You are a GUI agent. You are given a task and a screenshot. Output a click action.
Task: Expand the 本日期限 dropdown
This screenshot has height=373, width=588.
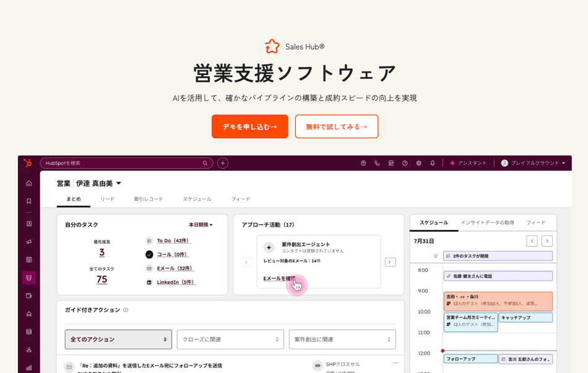pyautogui.click(x=201, y=224)
